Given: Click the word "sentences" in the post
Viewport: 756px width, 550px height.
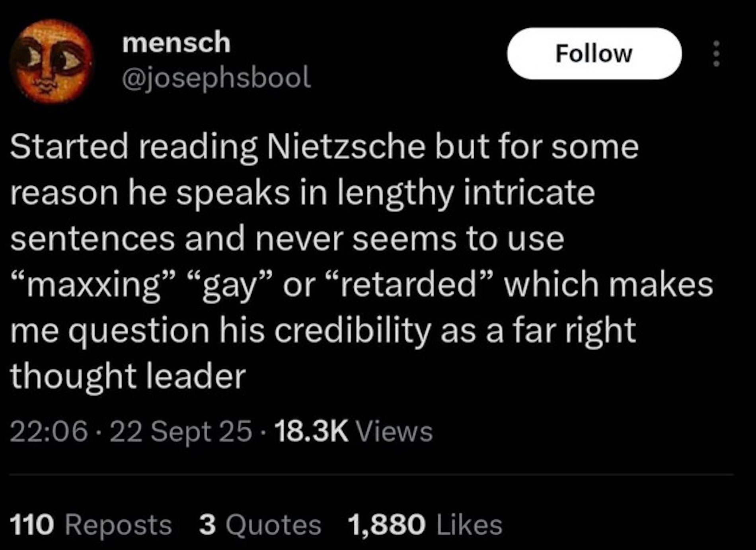Looking at the screenshot, I should point(92,239).
